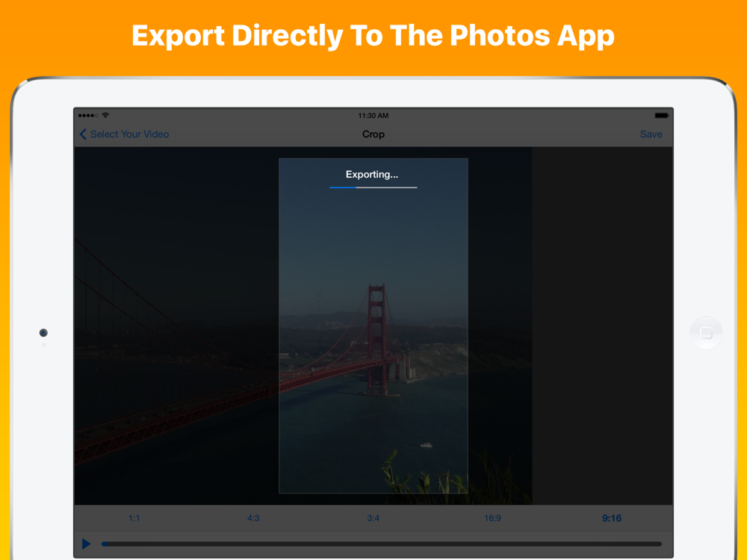747x560 pixels.
Task: Click the Exporting... status label
Action: pyautogui.click(x=372, y=174)
